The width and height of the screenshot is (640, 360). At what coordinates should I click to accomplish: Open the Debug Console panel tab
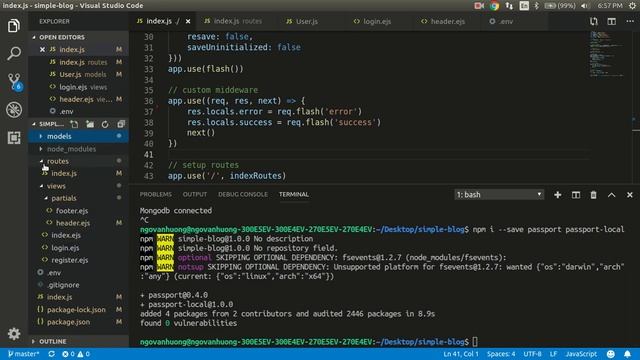coord(243,195)
